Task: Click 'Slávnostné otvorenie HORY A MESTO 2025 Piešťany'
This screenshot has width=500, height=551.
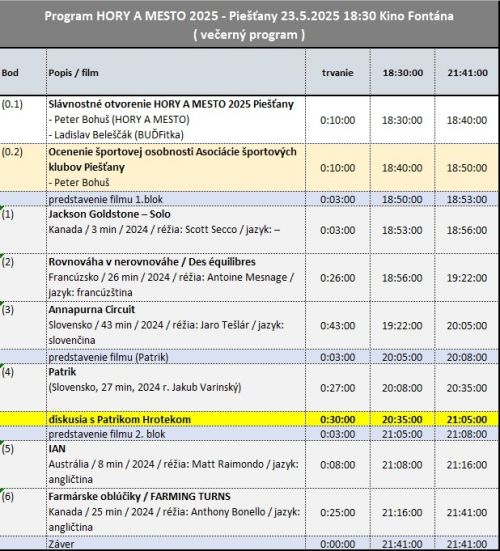Action: tap(171, 104)
